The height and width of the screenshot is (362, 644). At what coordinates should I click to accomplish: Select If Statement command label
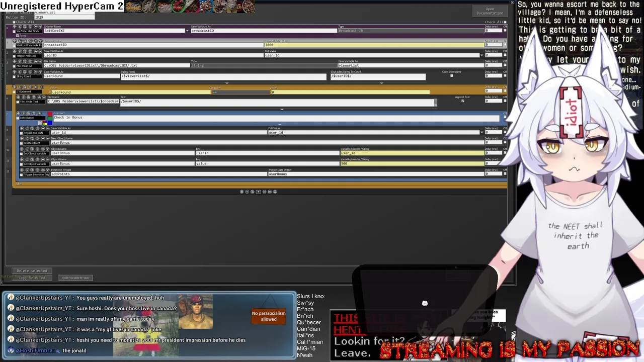(29, 92)
